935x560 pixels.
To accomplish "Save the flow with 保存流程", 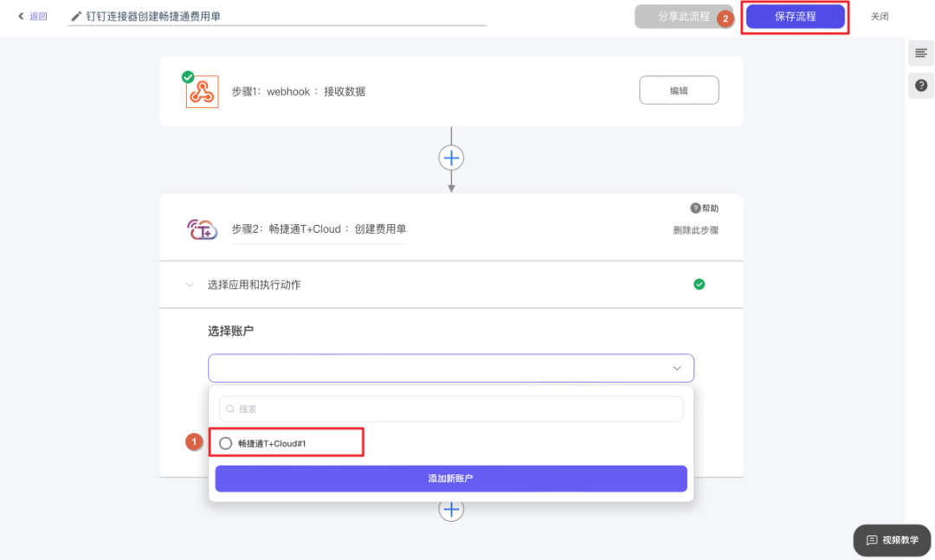I will [x=795, y=16].
